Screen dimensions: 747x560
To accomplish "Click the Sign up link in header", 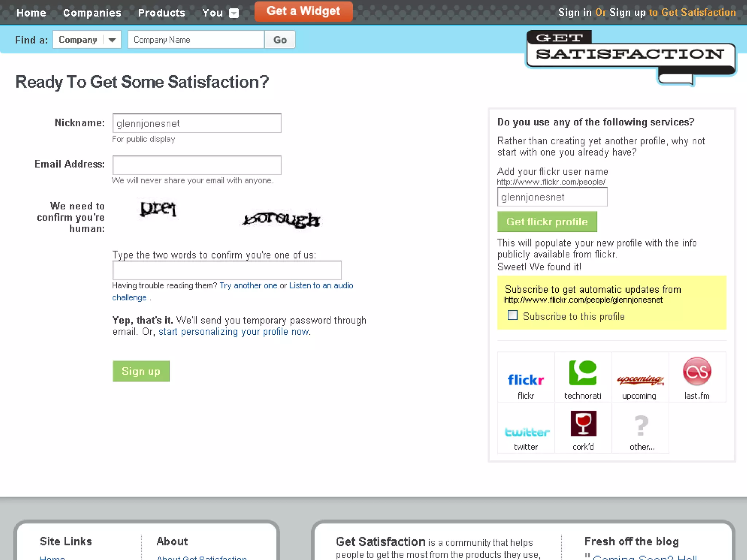I will [627, 12].
